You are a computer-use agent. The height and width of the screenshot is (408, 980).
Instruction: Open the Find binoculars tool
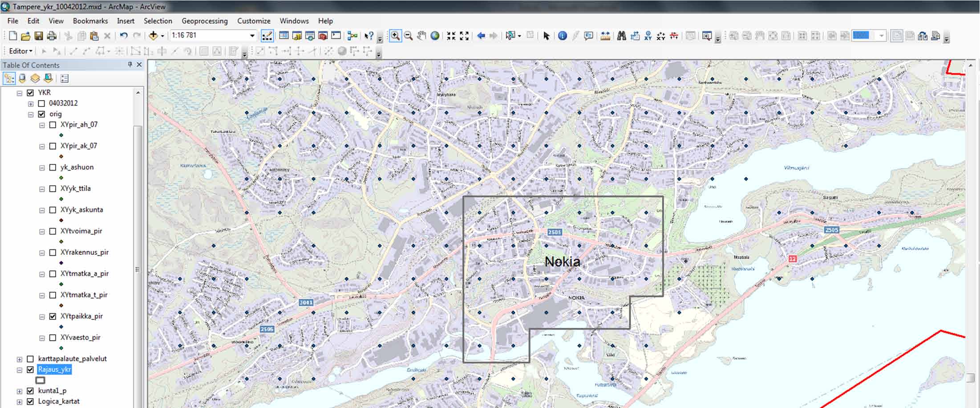pos(622,36)
